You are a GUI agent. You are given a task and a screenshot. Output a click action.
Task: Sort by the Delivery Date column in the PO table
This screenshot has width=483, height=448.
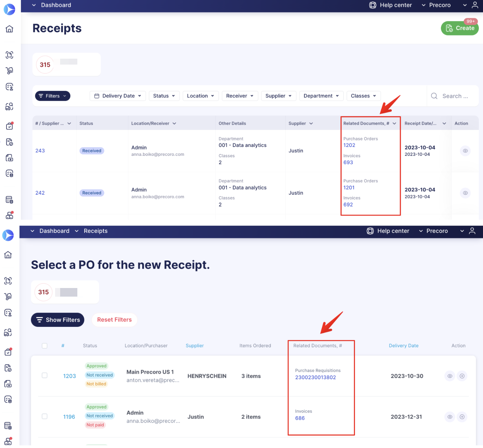[404, 346]
